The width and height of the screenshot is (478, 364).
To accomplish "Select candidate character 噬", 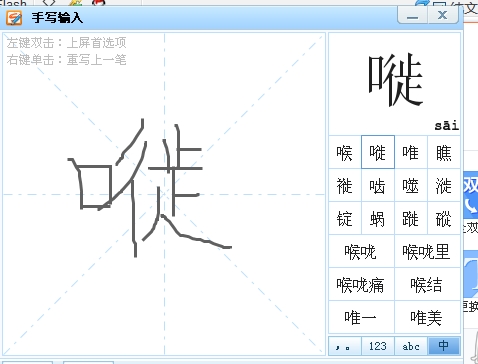I will 411,185.
